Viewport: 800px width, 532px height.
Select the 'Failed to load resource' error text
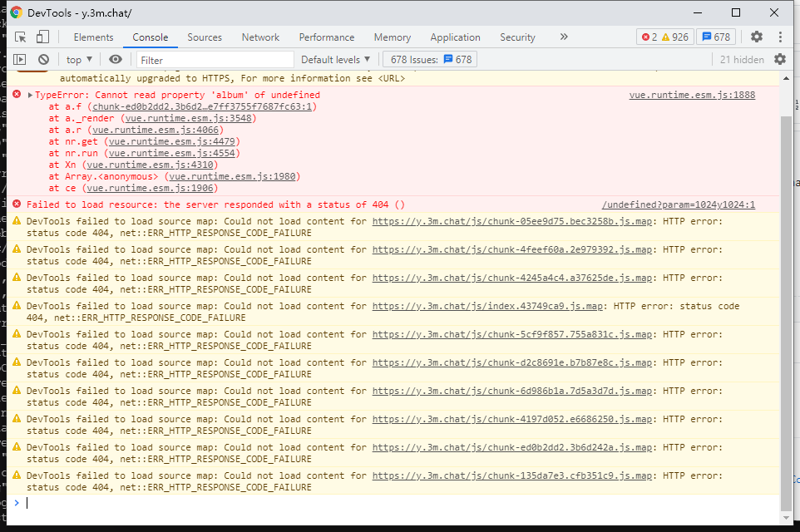tap(215, 204)
